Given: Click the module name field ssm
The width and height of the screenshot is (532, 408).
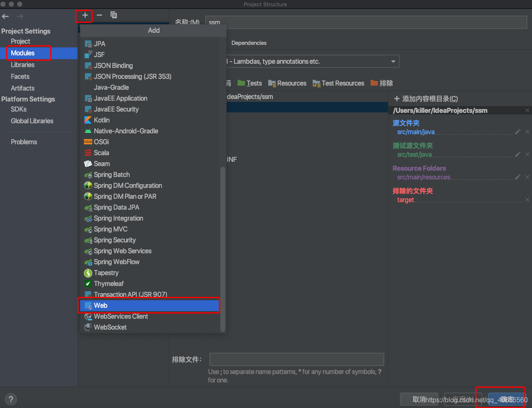Looking at the screenshot, I should (x=366, y=22).
